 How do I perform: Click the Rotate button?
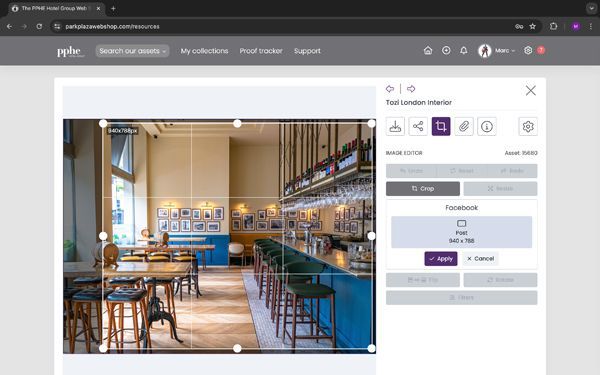[x=500, y=280]
